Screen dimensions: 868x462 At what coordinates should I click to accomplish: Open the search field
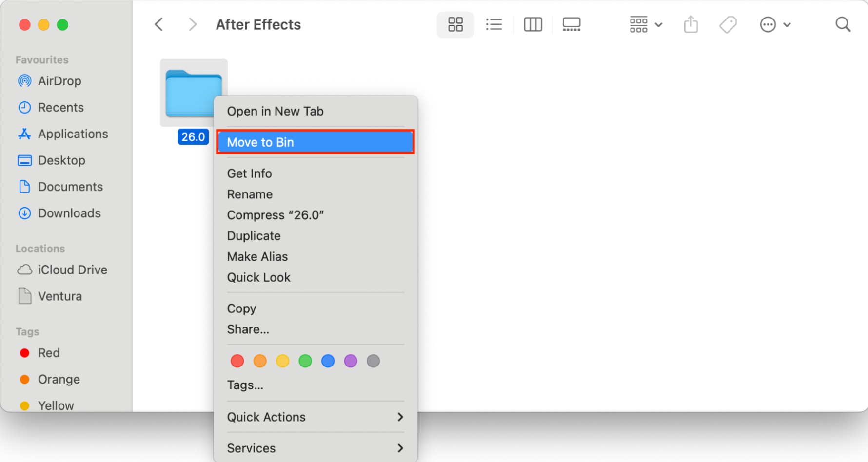[843, 24]
